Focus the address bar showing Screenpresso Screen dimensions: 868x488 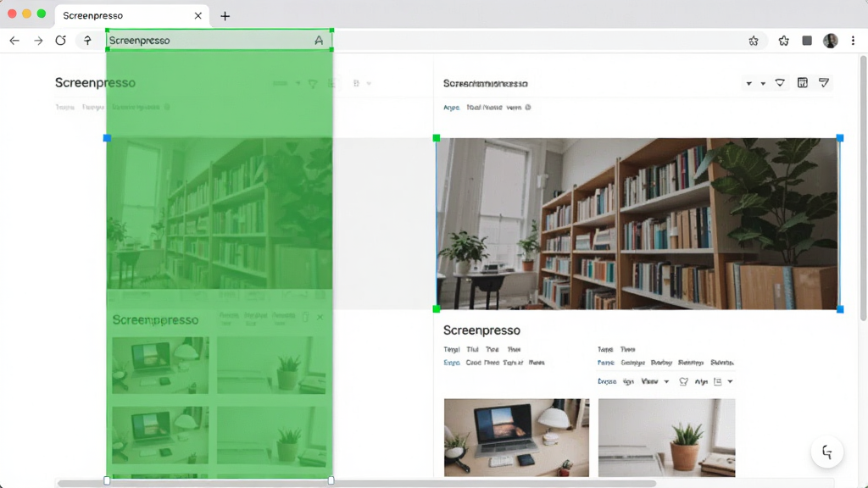point(220,41)
